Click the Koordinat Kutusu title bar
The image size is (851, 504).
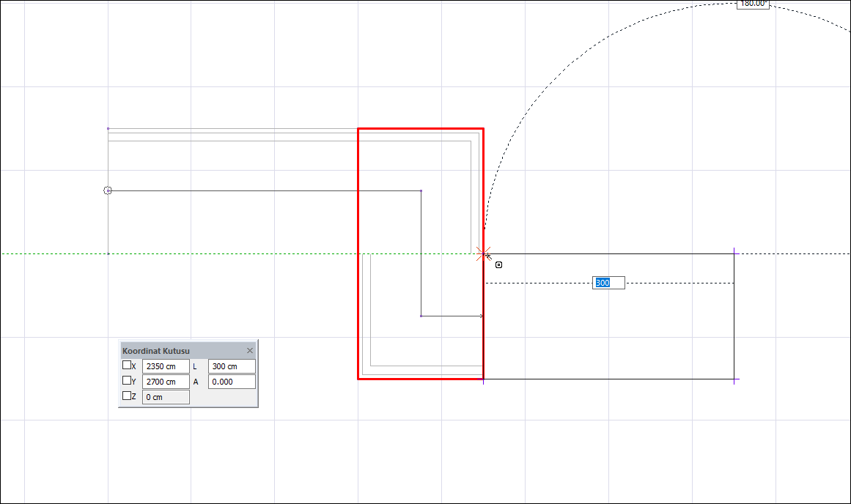(176, 351)
